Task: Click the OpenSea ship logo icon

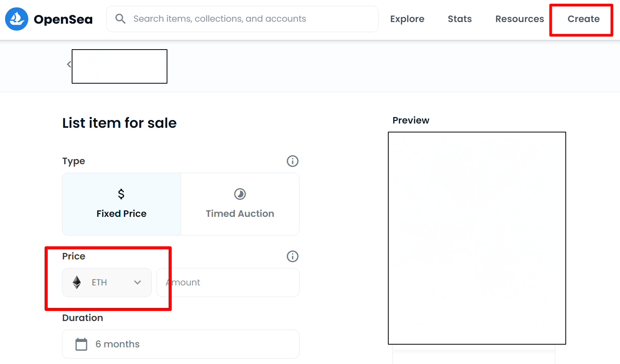Action: pyautogui.click(x=17, y=19)
